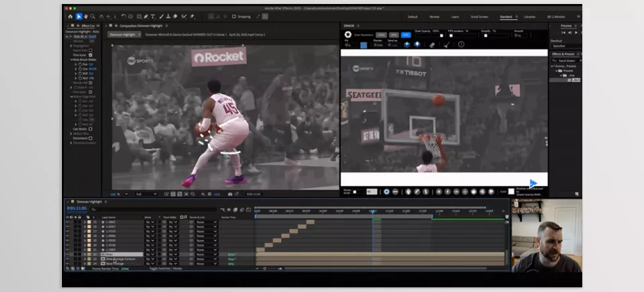Click the broom clear icon in DRAEW panel
This screenshot has height=292, width=644.
click(x=447, y=44)
